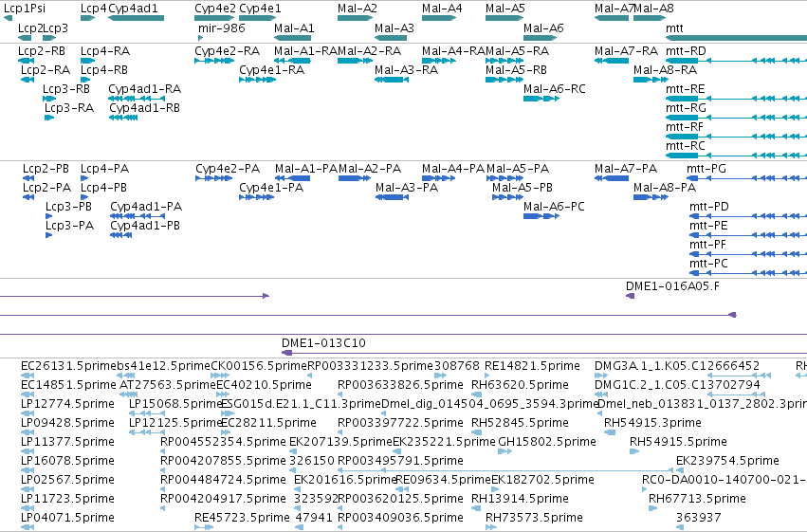Select the EK239754.5prime EST label
807x532 pixels.
point(727,461)
